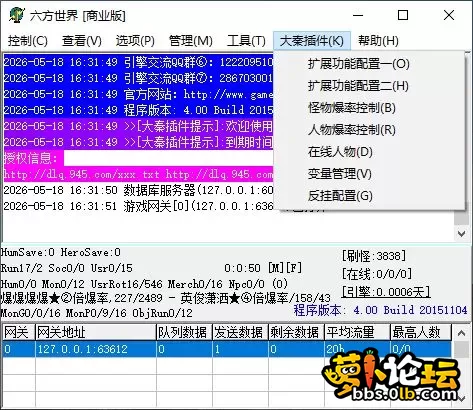Image resolution: width=473 pixels, height=410 pixels.
Task: Select 扩展功能配置一(O) menu entry
Action: click(369, 63)
